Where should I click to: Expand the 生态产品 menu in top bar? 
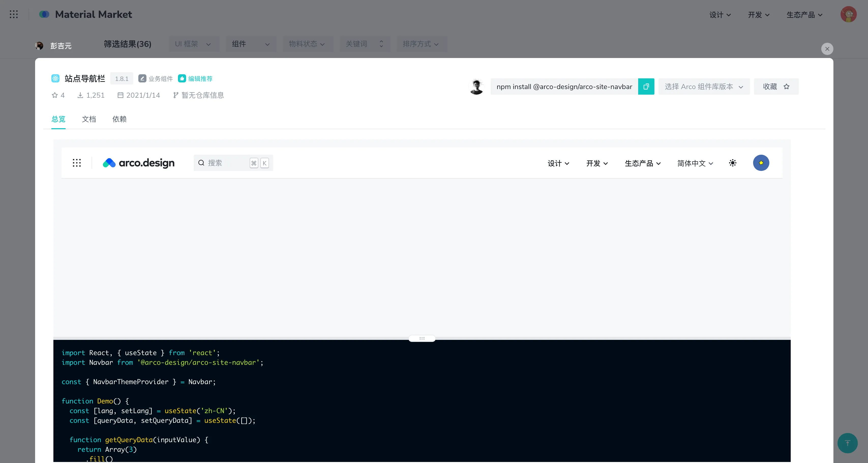804,15
